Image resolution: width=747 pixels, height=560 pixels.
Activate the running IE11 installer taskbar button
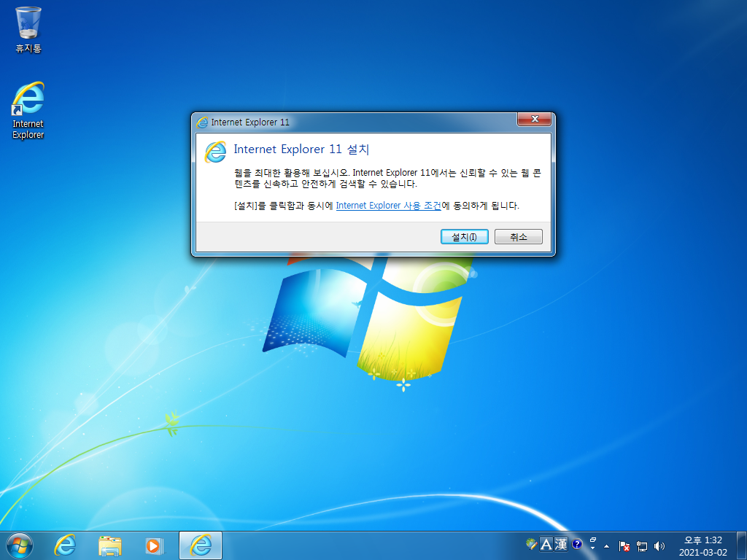click(201, 545)
